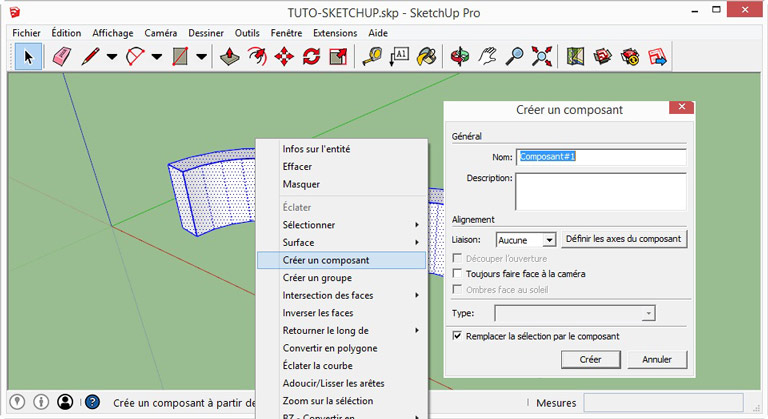Open the Édition menu

[66, 33]
